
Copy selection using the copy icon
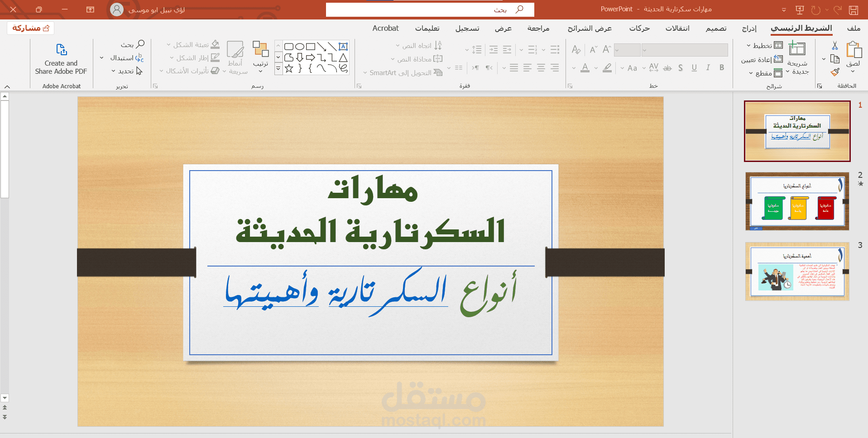tap(835, 59)
